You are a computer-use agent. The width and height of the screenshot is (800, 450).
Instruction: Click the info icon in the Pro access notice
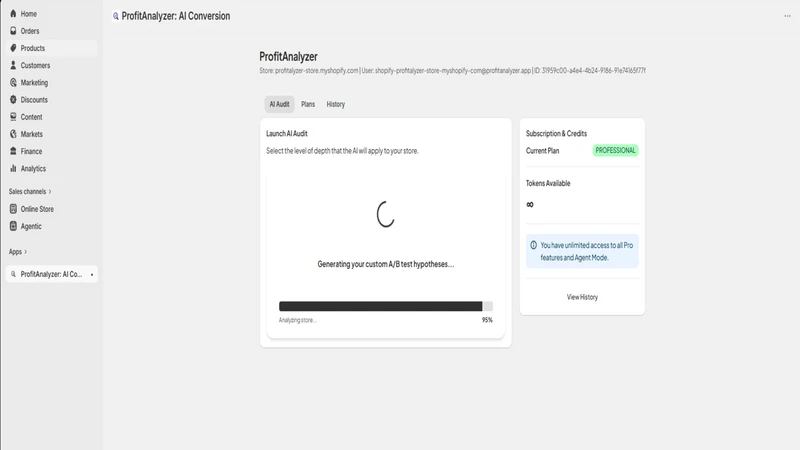pyautogui.click(x=533, y=245)
